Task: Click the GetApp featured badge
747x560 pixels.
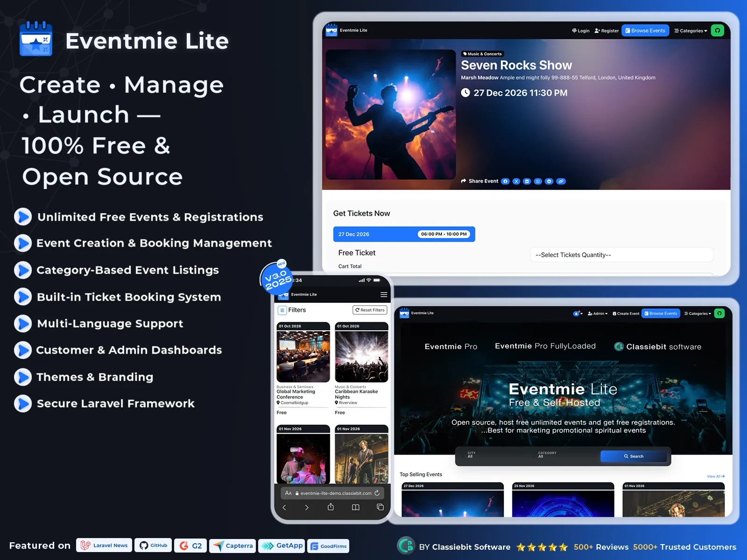Action: click(x=282, y=546)
